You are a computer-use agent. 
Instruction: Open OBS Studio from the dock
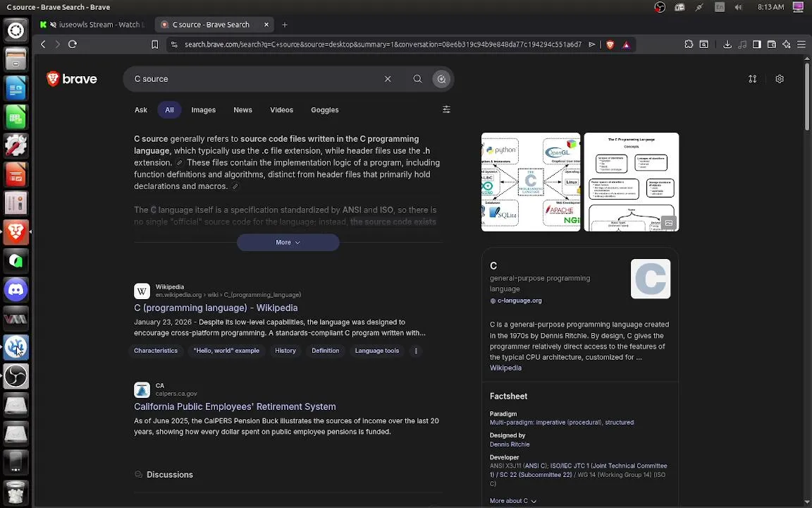[x=16, y=376]
